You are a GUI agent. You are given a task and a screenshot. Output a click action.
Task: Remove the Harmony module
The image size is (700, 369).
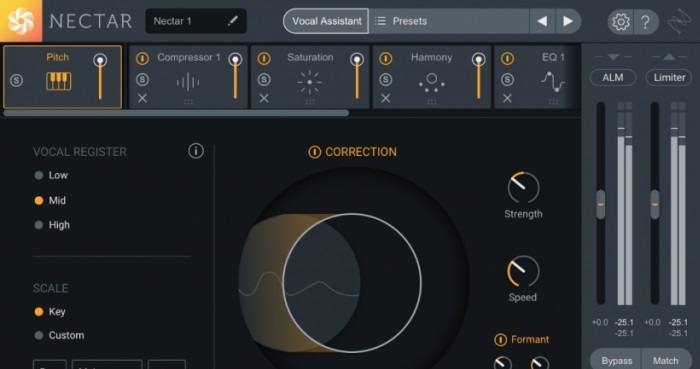click(x=386, y=98)
